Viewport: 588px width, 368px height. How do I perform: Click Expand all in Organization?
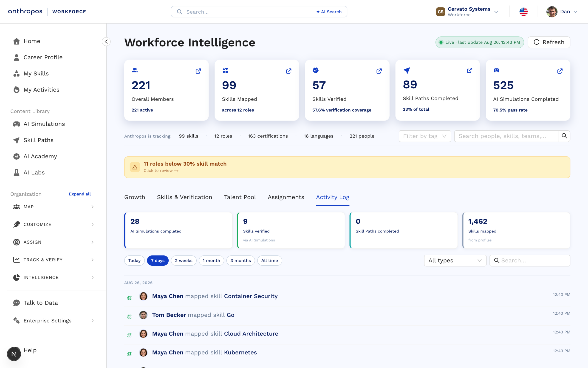pyautogui.click(x=80, y=194)
